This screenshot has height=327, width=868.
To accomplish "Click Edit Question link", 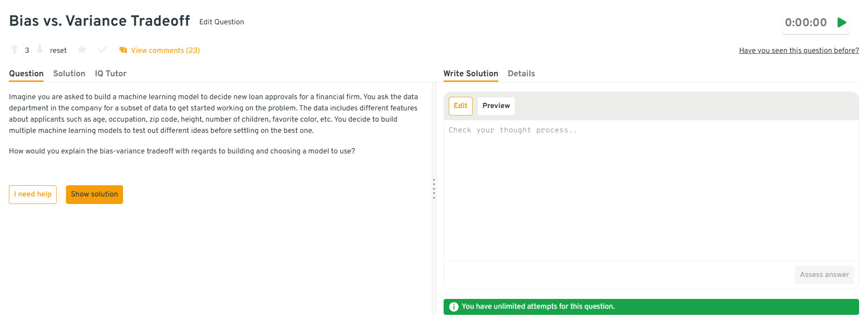I will [x=221, y=22].
